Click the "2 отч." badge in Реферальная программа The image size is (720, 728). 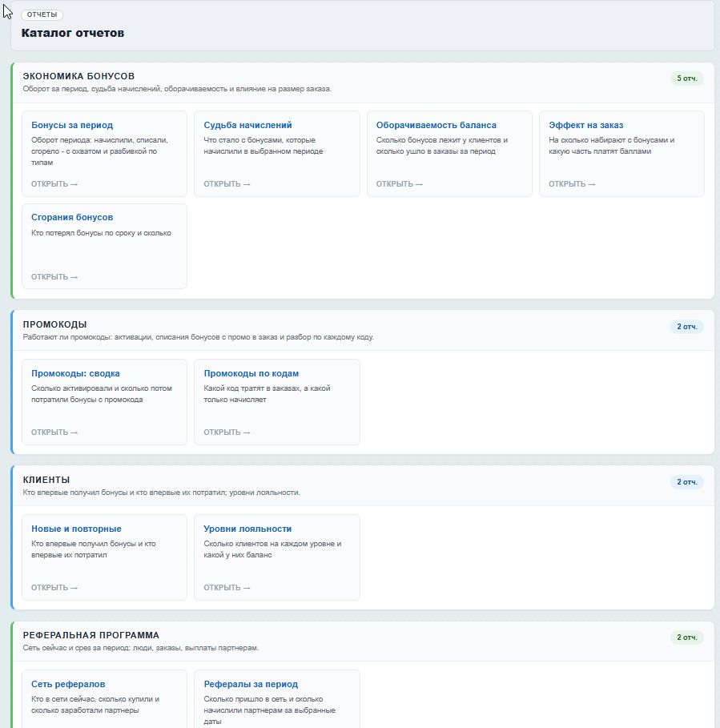coord(686,637)
